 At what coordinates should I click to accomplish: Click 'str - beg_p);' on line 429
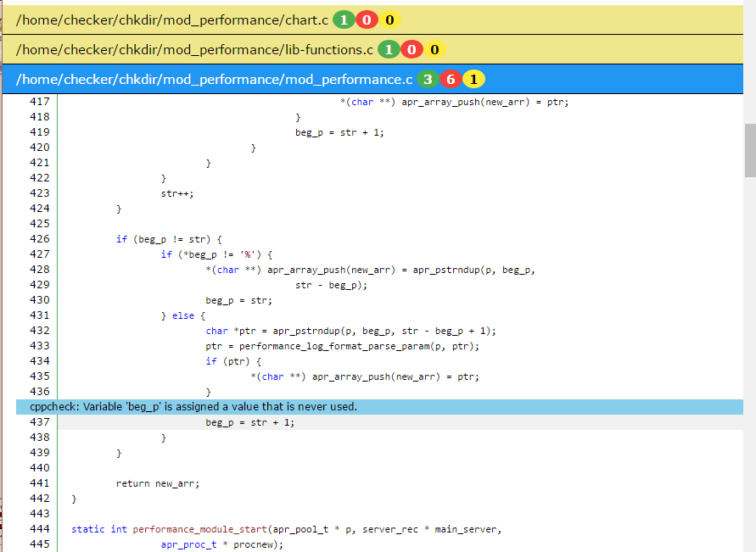tap(331, 285)
